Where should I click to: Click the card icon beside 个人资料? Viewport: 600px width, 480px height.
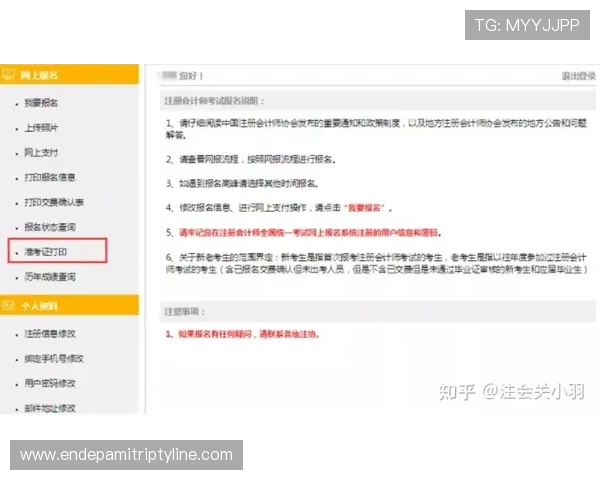(8, 305)
